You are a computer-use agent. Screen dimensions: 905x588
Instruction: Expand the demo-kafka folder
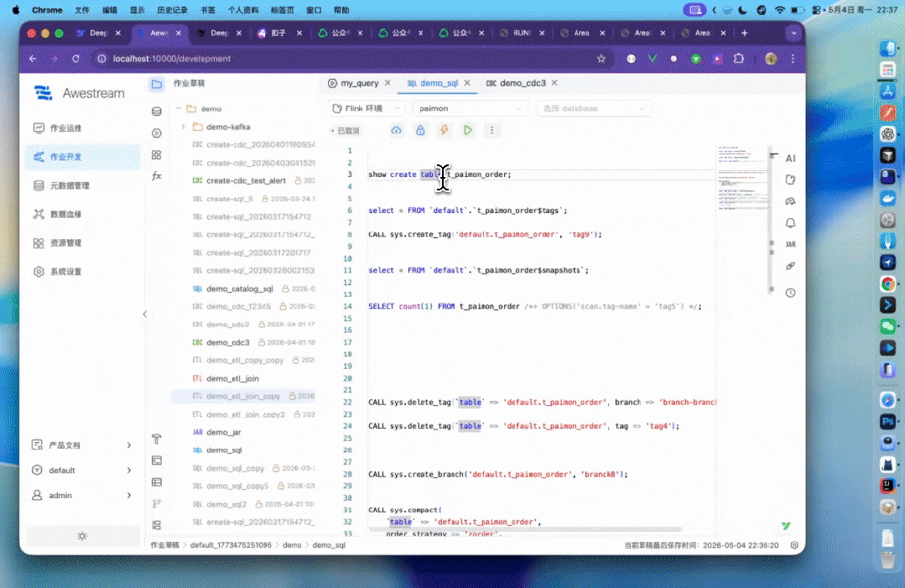point(184,127)
